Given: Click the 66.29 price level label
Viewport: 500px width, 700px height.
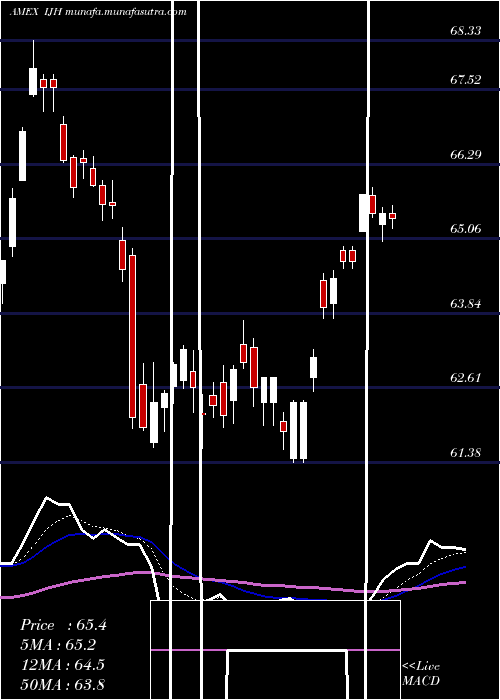Looking at the screenshot, I should click(x=466, y=155).
